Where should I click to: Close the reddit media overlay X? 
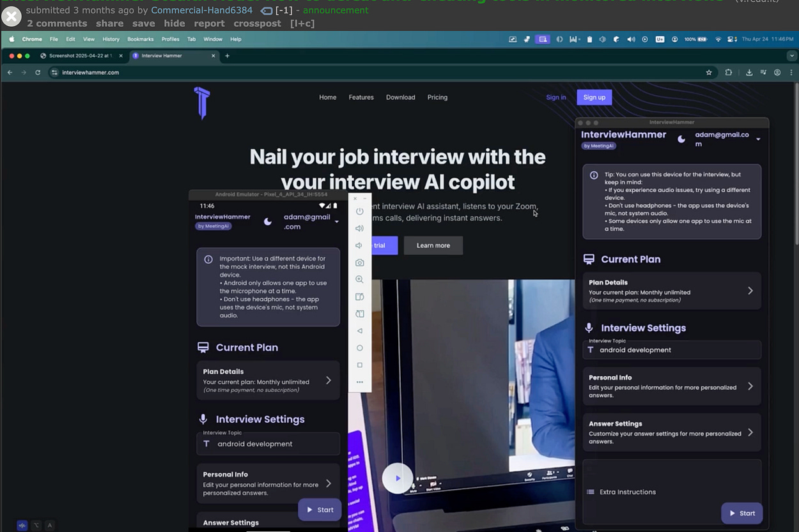(11, 17)
